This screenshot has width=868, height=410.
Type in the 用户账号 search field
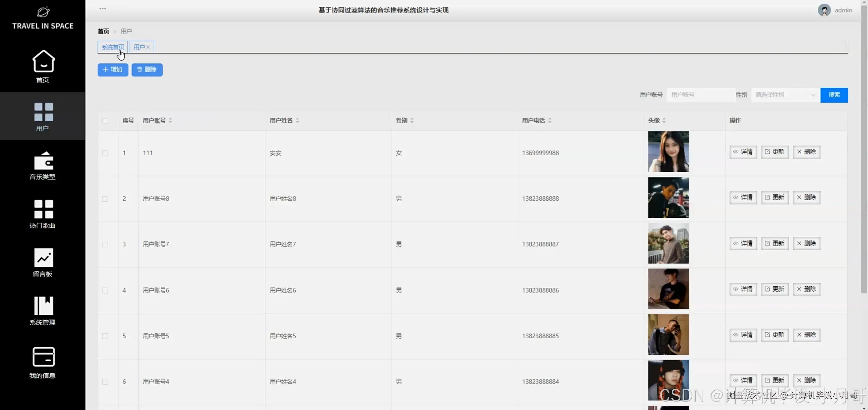(x=700, y=95)
